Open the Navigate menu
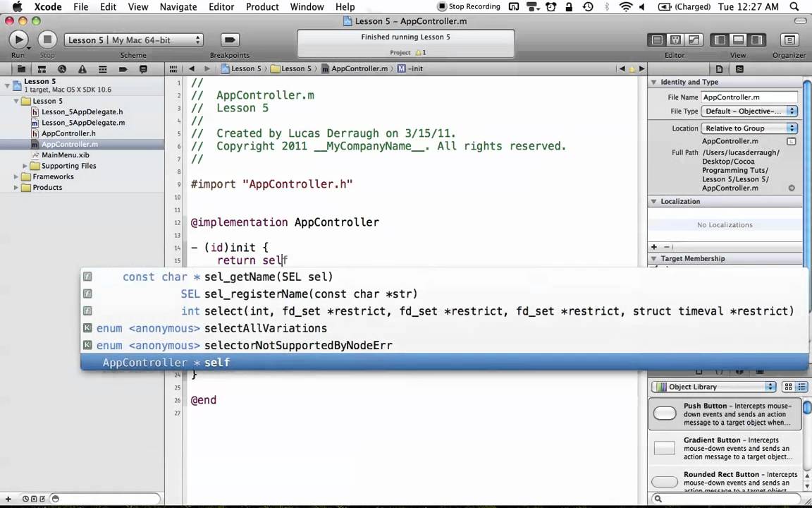 (178, 7)
